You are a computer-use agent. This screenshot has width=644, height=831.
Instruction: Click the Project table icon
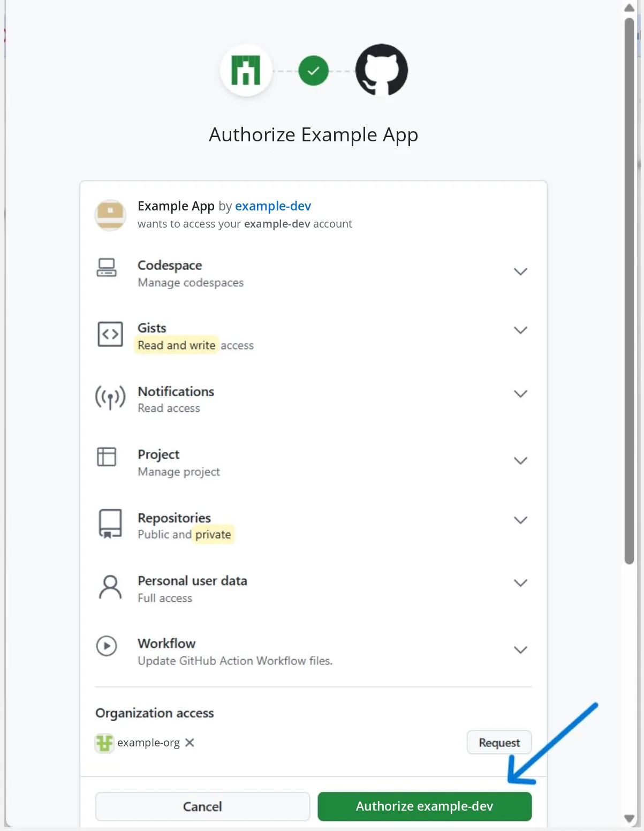coord(107,457)
